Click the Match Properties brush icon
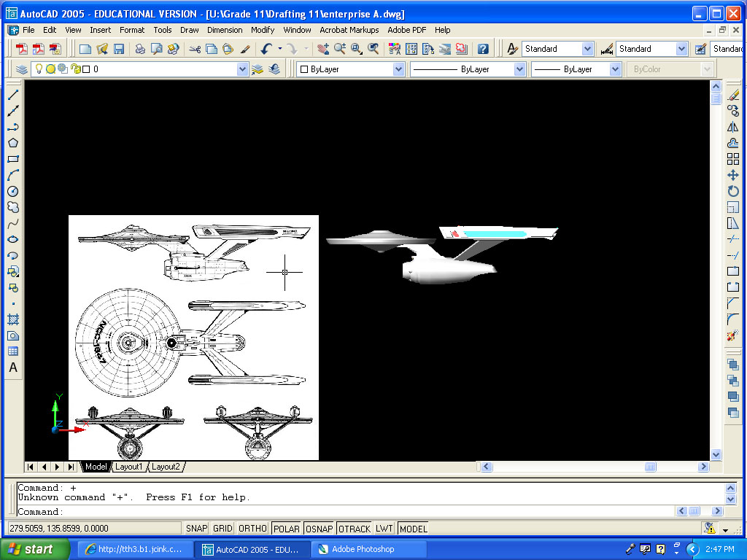 [245, 49]
